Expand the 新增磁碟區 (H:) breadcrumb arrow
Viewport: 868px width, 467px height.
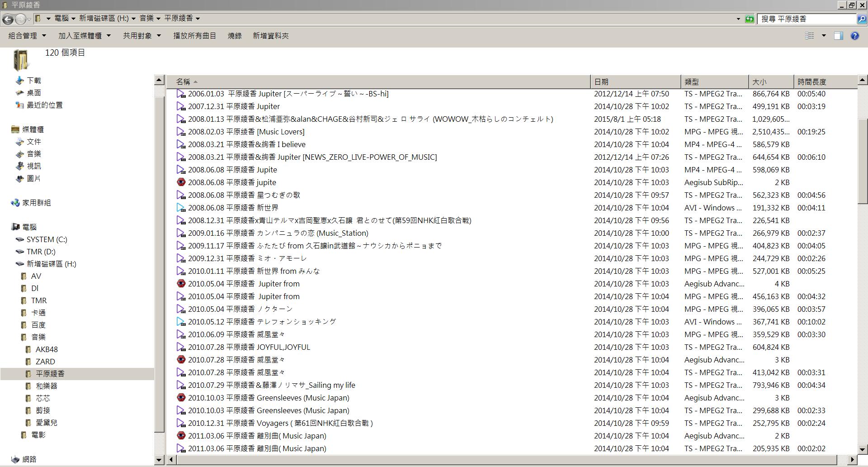click(133, 19)
